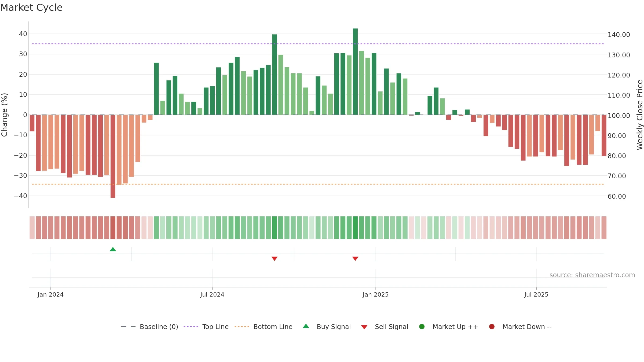
Task: Click the 100.00 price tick label
Action: [619, 116]
